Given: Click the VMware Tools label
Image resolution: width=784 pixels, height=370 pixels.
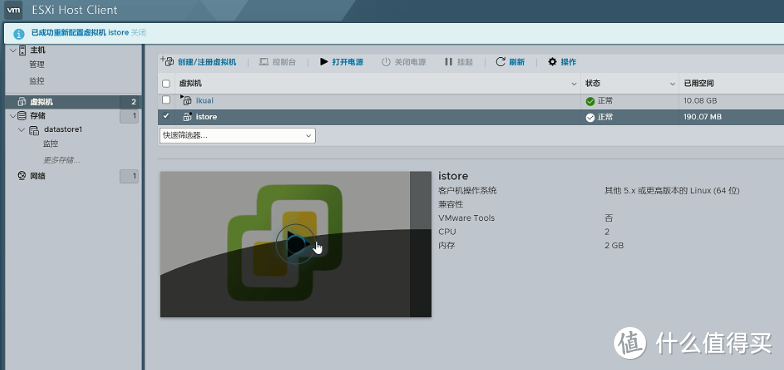Looking at the screenshot, I should [466, 218].
